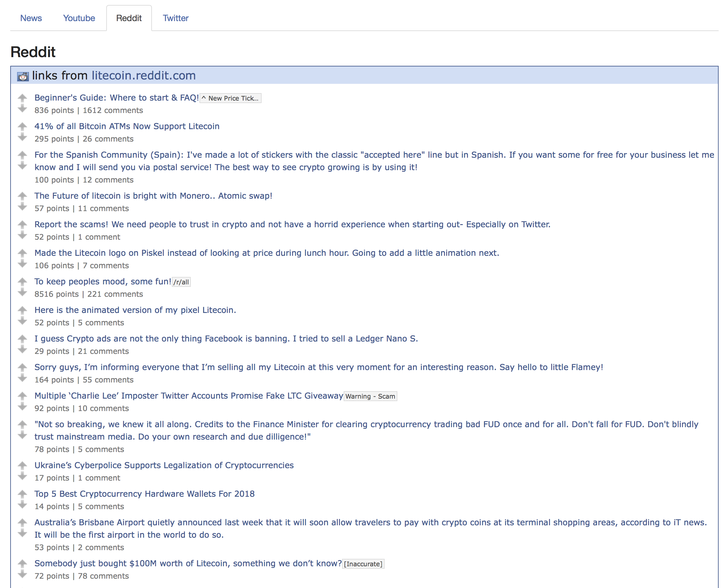727x588 pixels.
Task: Upvote the Charlie Lee Imposter post
Action: tap(22, 396)
